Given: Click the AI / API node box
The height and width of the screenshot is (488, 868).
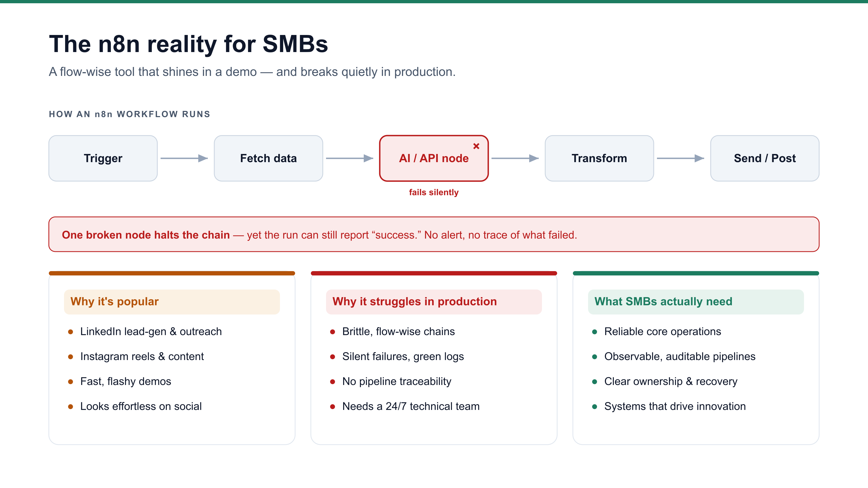Looking at the screenshot, I should click(434, 158).
